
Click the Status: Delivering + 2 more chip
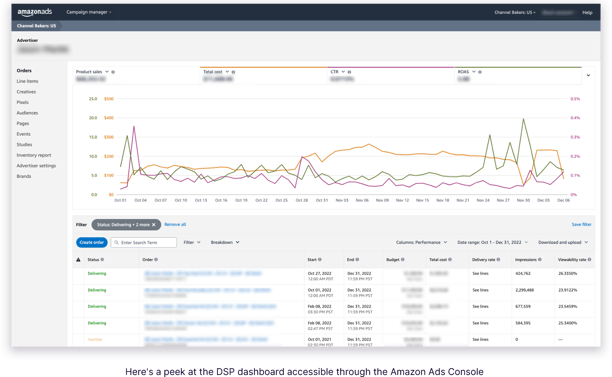[126, 224]
